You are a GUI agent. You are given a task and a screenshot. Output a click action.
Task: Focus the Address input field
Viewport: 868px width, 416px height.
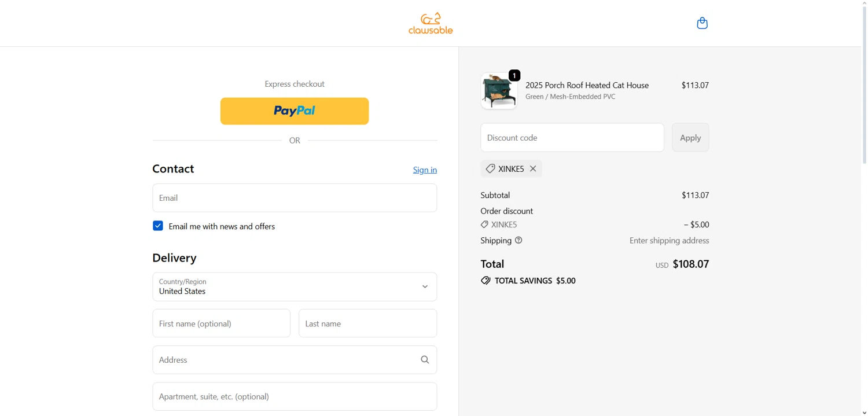tap(295, 360)
